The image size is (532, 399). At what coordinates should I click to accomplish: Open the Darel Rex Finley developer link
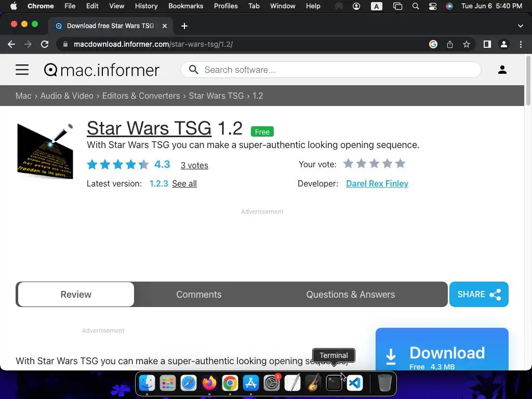tap(377, 183)
